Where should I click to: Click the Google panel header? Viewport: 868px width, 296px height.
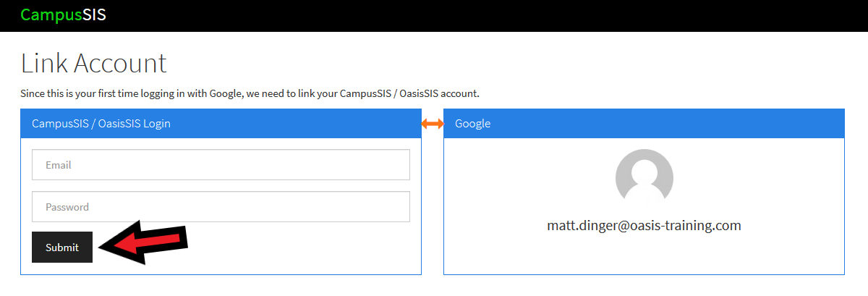(644, 124)
